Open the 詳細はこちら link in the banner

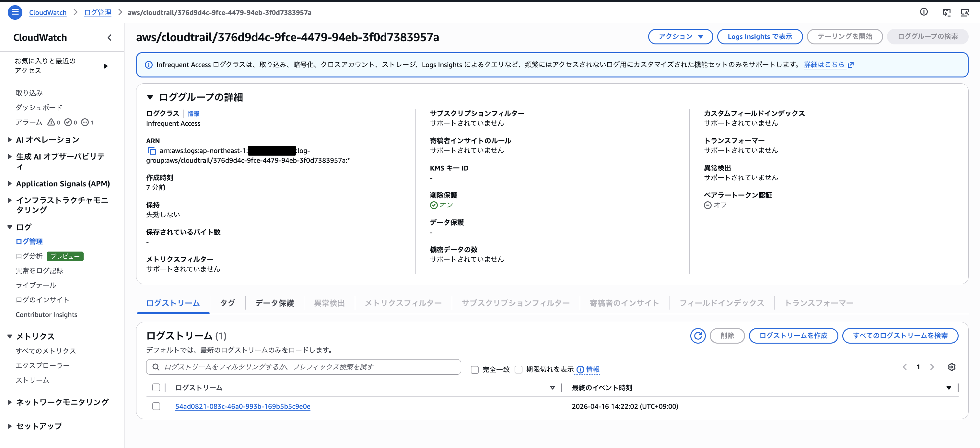click(x=825, y=65)
